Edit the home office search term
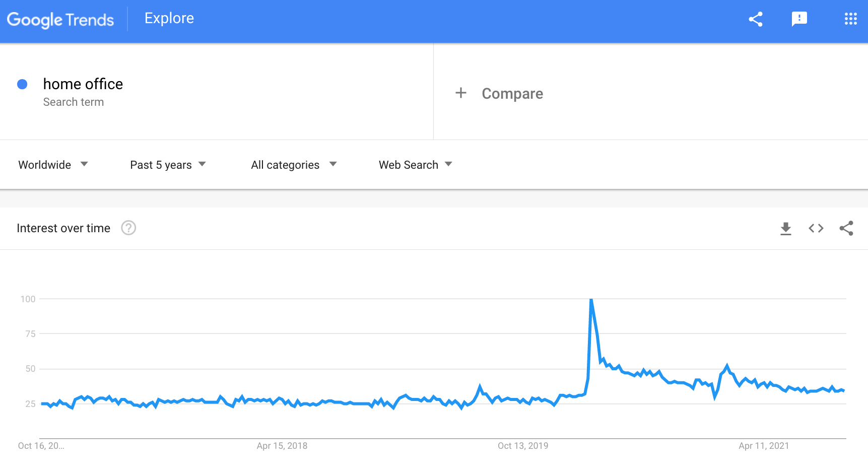Screen dimensions: 868x473 coord(83,84)
